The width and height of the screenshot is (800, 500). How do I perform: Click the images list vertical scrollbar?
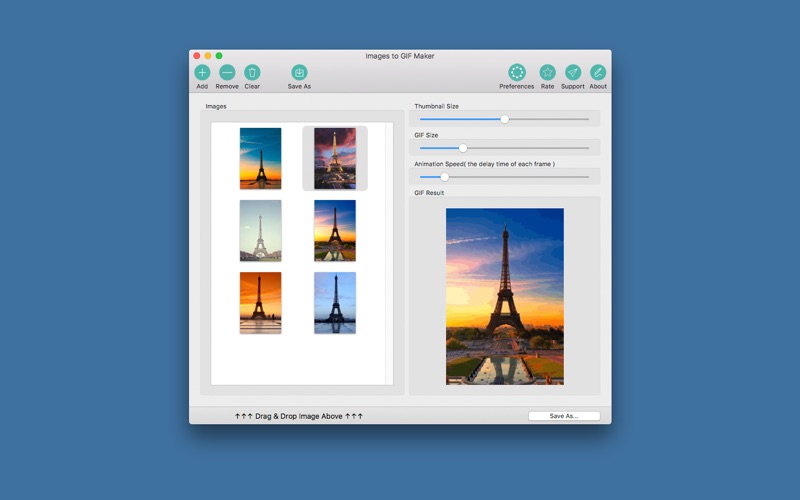[389, 254]
